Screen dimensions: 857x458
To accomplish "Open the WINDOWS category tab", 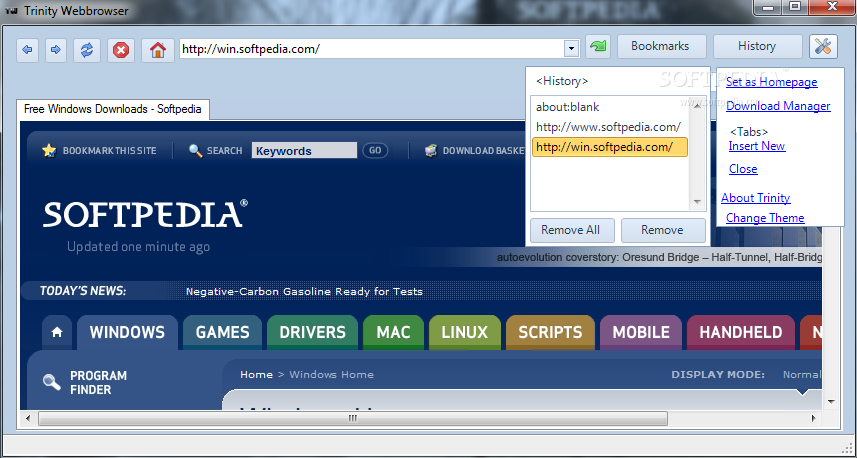I will coord(127,332).
